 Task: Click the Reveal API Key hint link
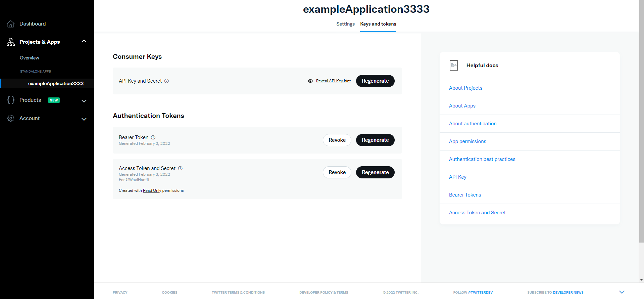pos(333,81)
